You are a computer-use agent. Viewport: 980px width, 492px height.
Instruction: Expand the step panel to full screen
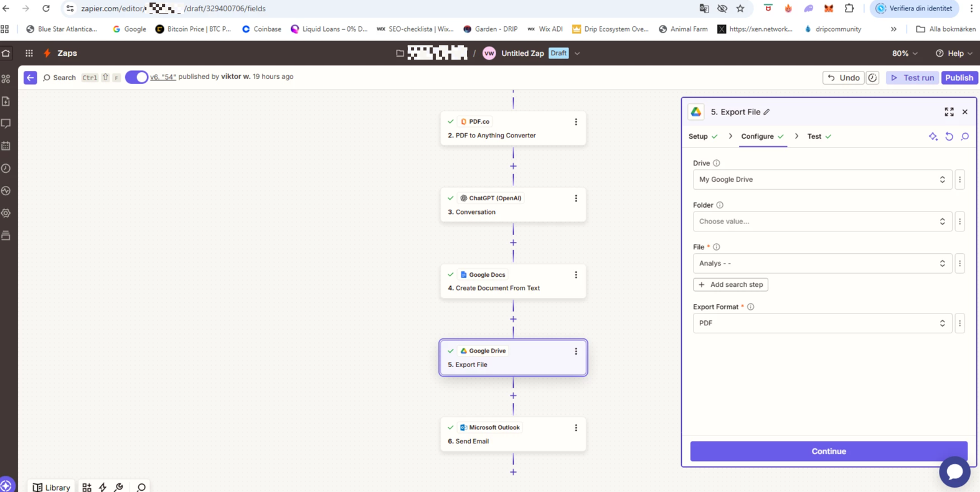coord(948,112)
